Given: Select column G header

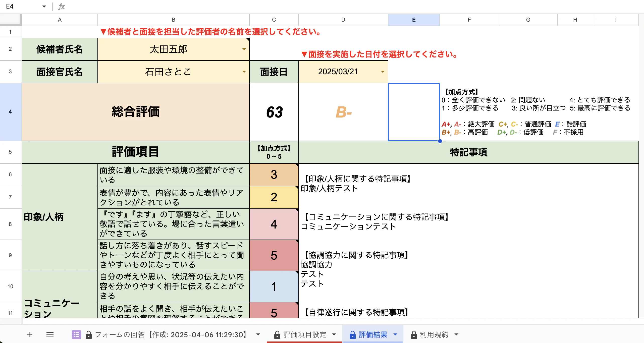Looking at the screenshot, I should point(528,20).
